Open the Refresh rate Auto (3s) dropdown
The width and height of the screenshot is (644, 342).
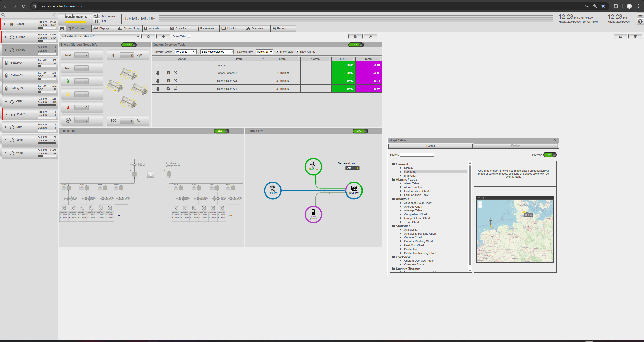(264, 52)
